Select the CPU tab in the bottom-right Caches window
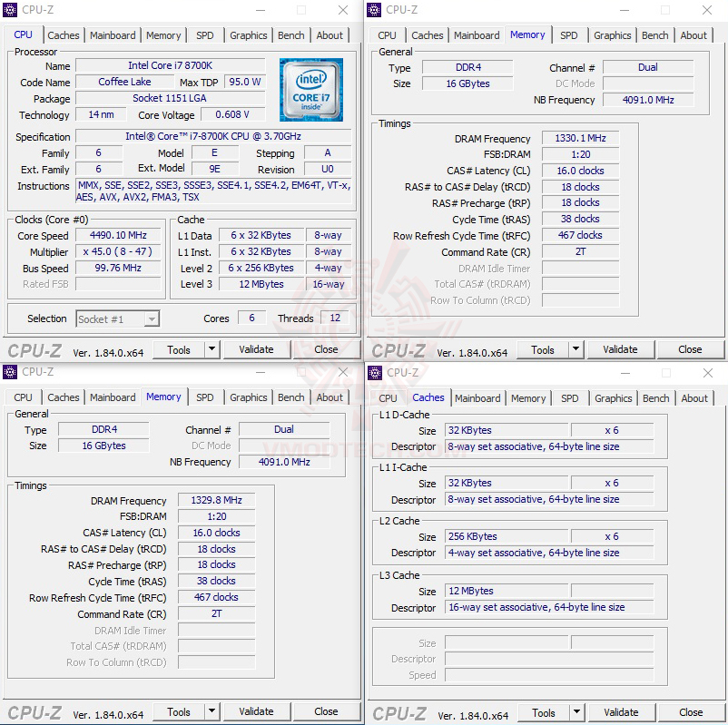This screenshot has height=725, width=728. coord(388,398)
